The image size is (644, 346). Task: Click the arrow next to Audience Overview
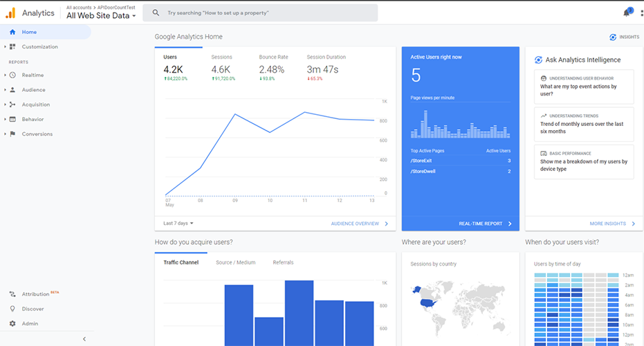click(387, 224)
